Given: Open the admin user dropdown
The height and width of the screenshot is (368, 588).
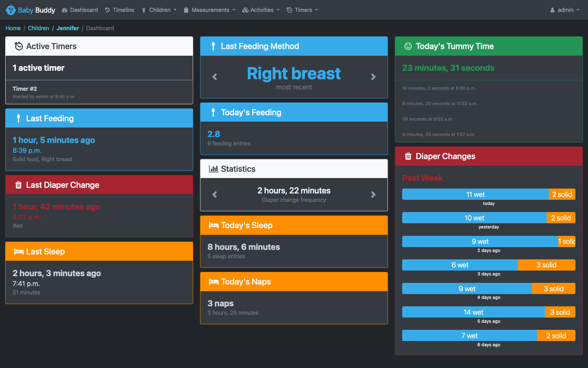Looking at the screenshot, I should (x=565, y=10).
